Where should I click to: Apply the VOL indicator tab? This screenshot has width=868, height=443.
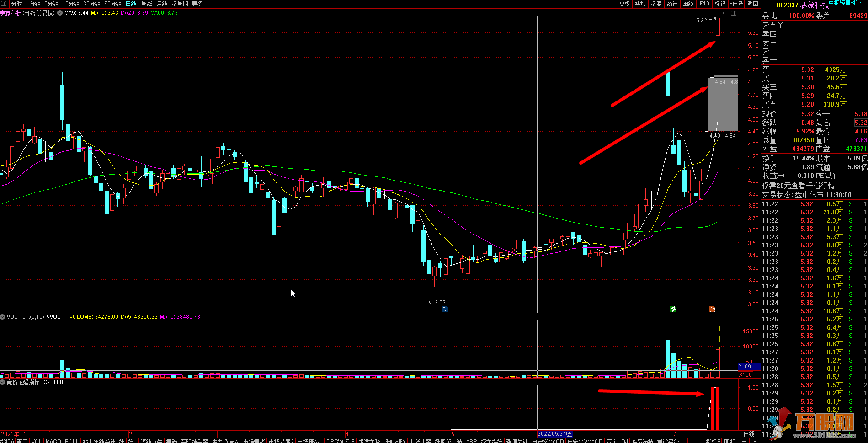pos(36,441)
